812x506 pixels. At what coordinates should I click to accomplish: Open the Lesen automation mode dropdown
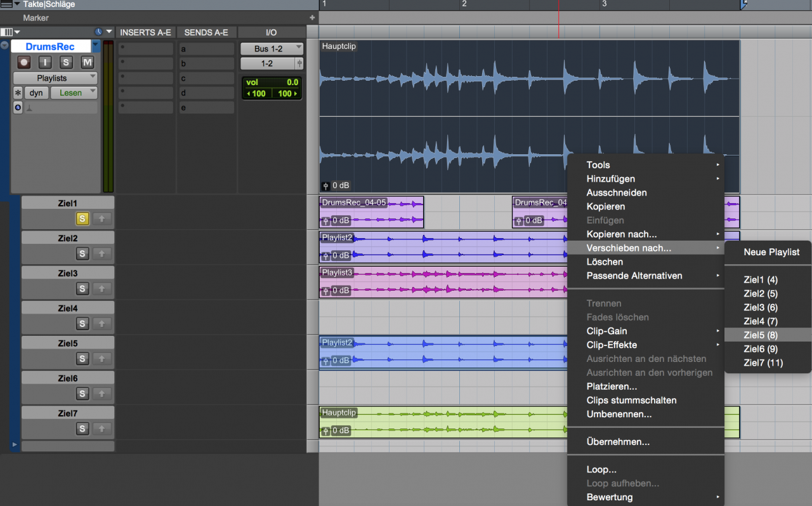74,93
